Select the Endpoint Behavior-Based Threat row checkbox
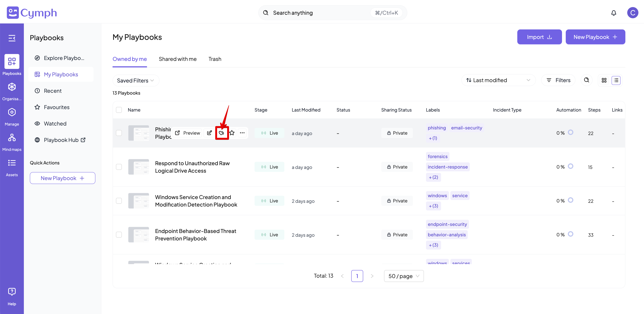The width and height of the screenshot is (644, 314). point(119,234)
